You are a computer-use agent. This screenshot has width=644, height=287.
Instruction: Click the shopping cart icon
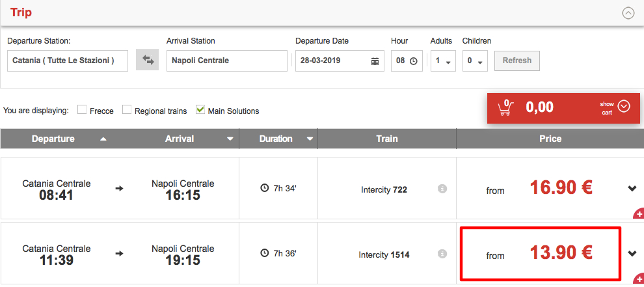pos(505,107)
